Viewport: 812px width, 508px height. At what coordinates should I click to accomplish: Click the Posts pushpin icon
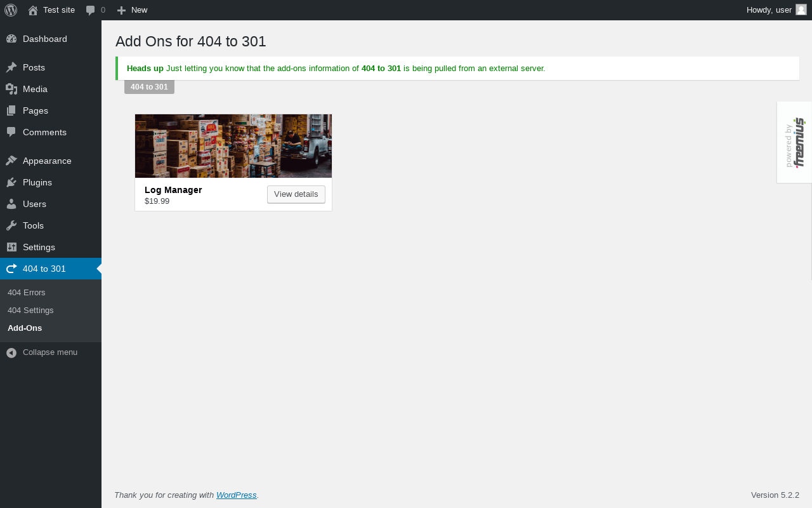pyautogui.click(x=11, y=67)
